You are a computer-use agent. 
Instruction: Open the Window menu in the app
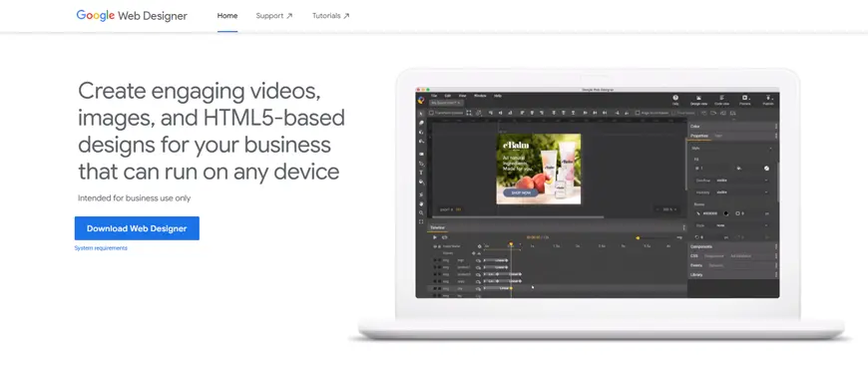click(x=480, y=96)
